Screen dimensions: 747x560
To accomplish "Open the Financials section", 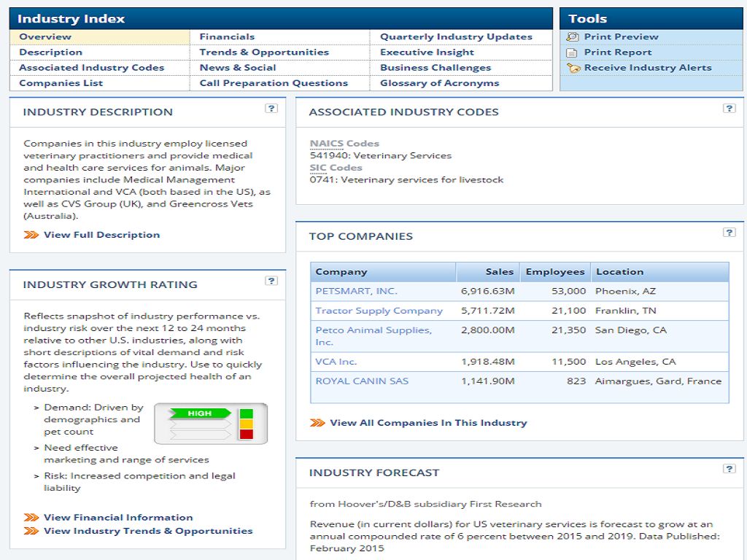I will 227,36.
